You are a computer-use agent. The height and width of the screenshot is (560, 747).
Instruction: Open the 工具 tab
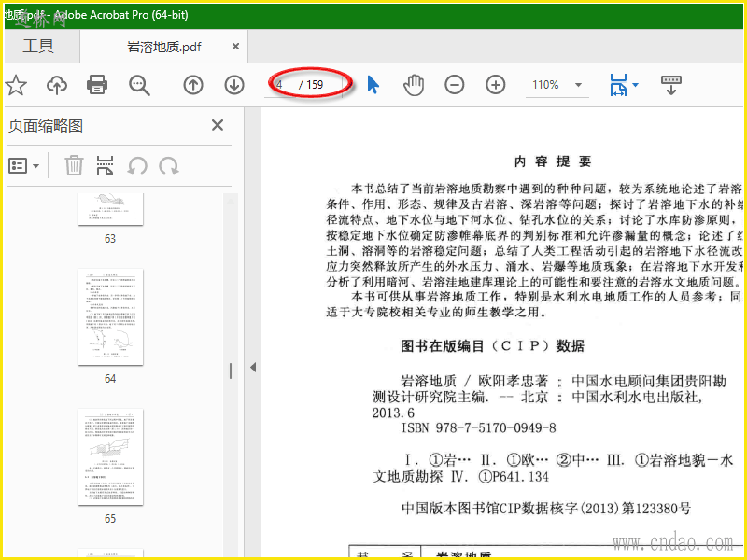pyautogui.click(x=38, y=46)
